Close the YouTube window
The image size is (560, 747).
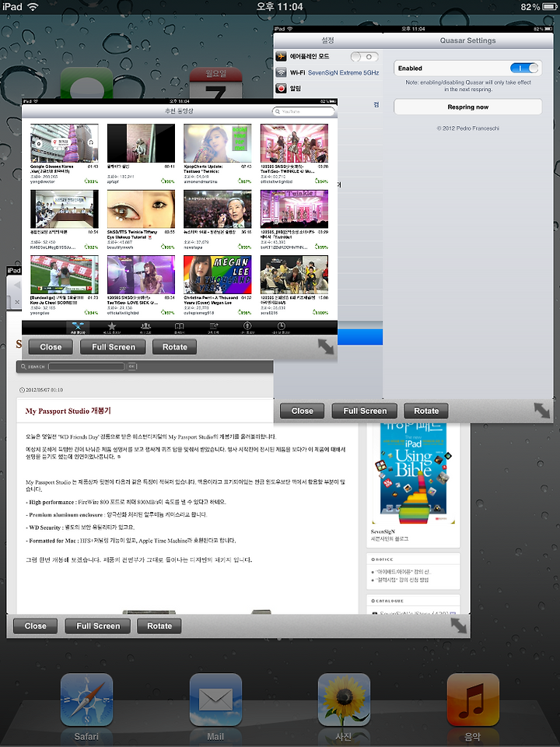(51, 347)
